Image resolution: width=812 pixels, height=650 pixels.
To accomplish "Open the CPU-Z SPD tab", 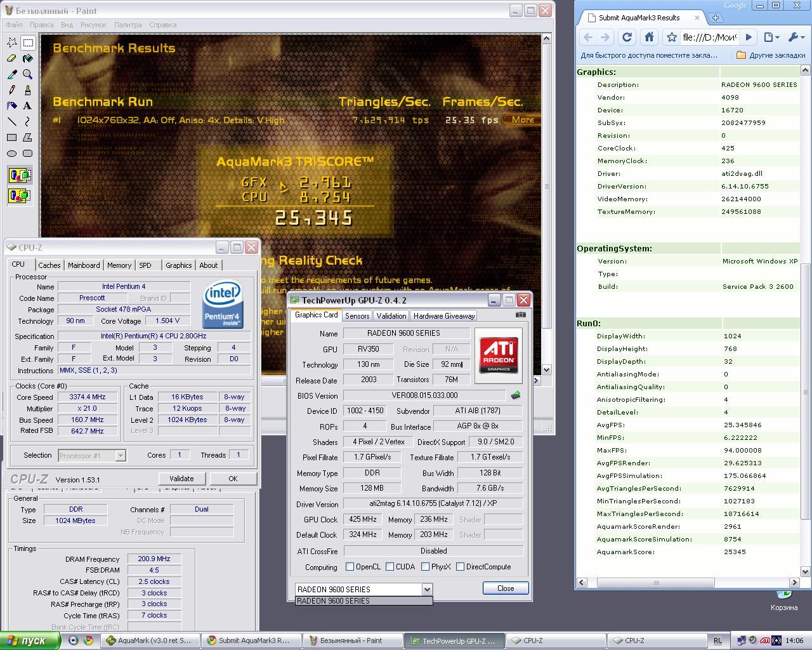I will pos(145,265).
